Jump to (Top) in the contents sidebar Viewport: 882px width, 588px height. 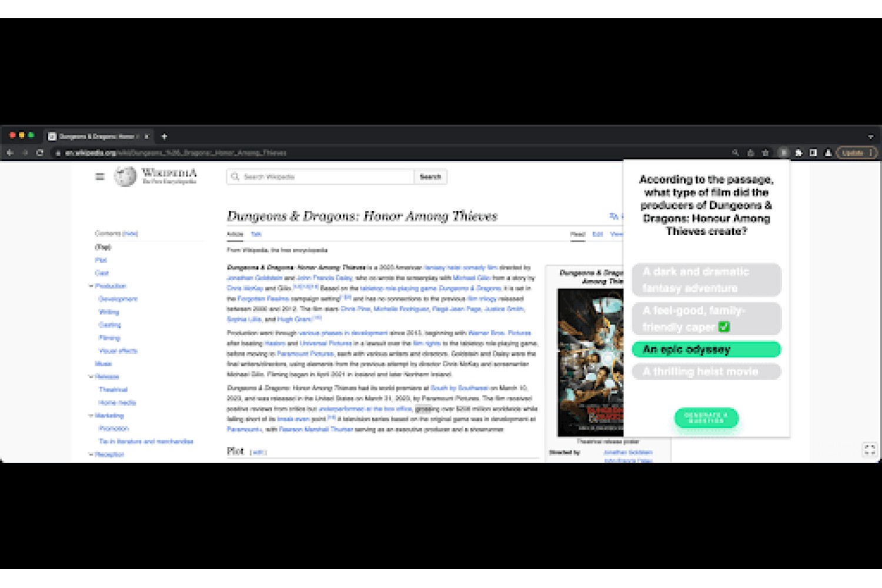(103, 247)
